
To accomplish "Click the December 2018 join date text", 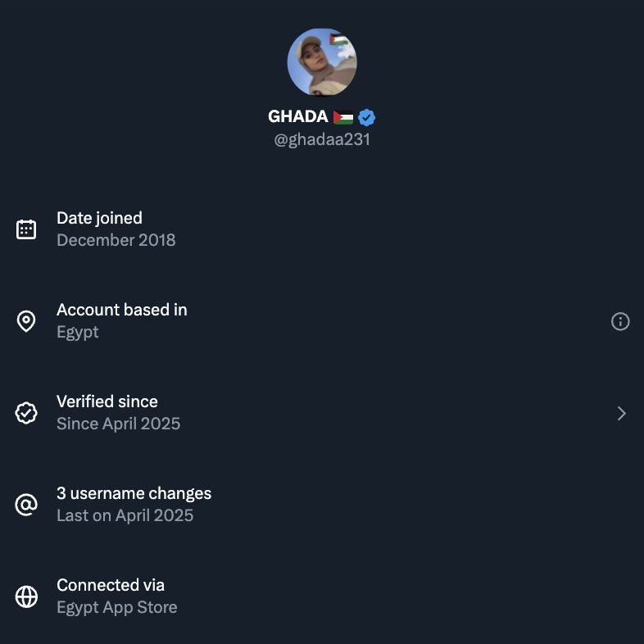I will 116,240.
